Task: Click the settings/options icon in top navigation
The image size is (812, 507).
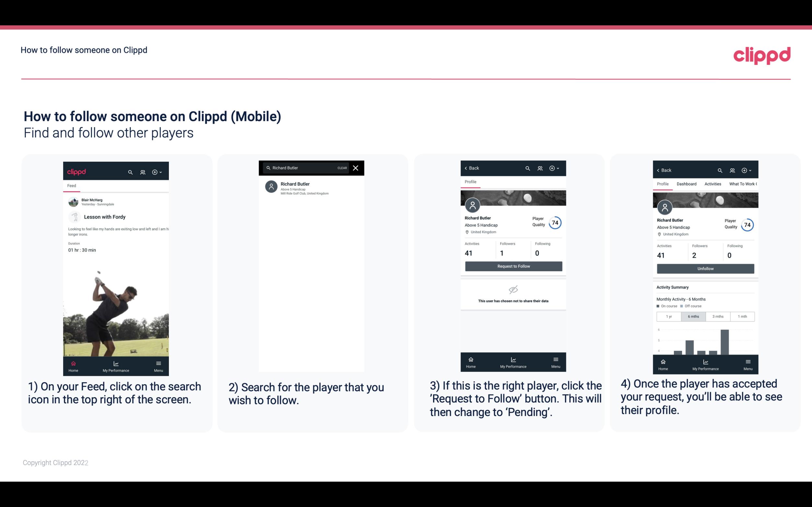Action: tap(156, 172)
